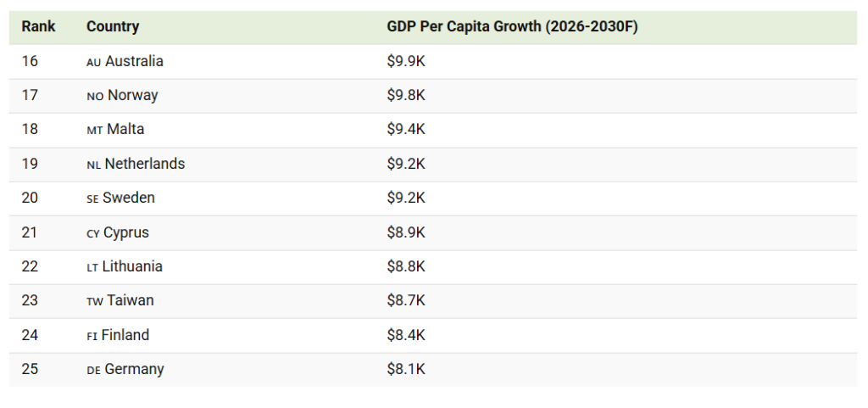Click the Finland country name
868x408 pixels.
[125, 336]
